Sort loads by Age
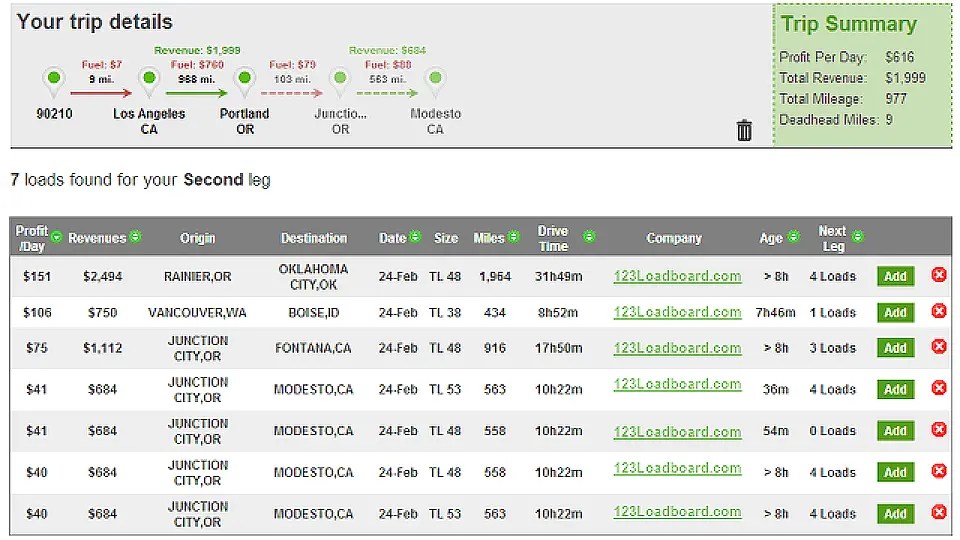Image resolution: width=960 pixels, height=540 pixels. coord(793,236)
